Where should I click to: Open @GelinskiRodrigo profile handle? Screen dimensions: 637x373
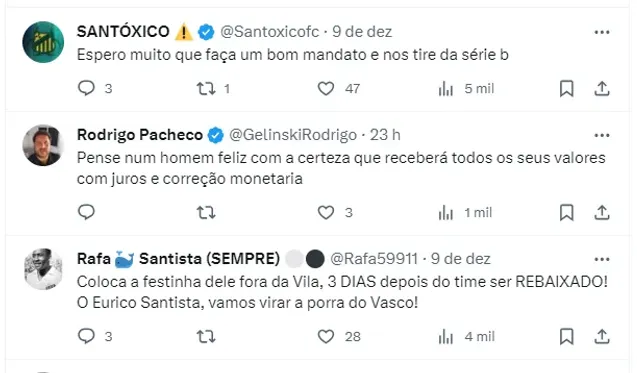point(293,135)
